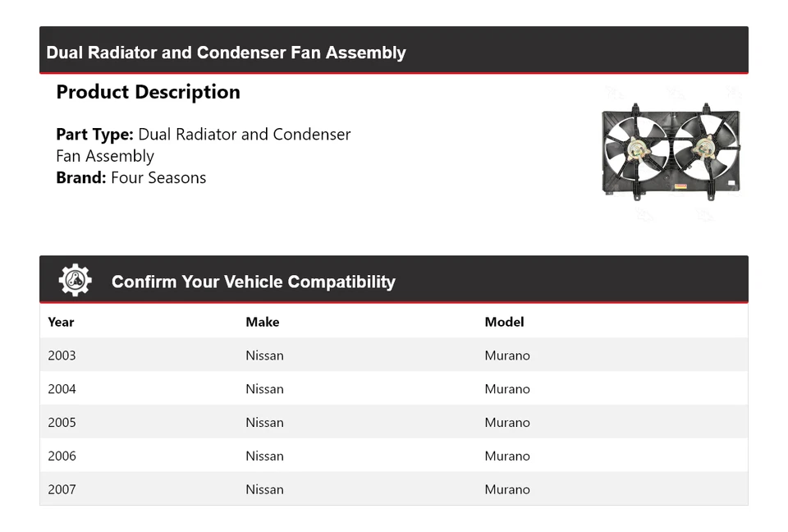The image size is (788, 532).
Task: Click Nissan in the 2003 row
Action: point(264,355)
